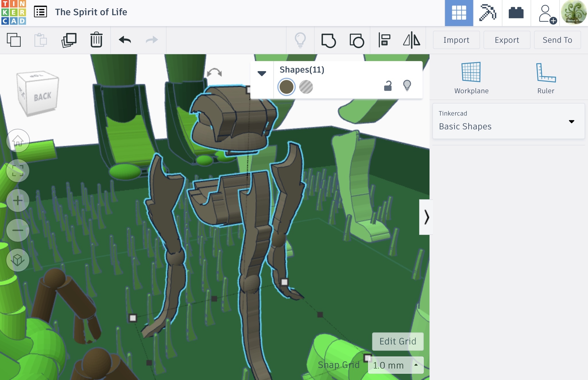Screen dimensions: 588x380
Task: Delete selection with the trash icon
Action: [96, 40]
